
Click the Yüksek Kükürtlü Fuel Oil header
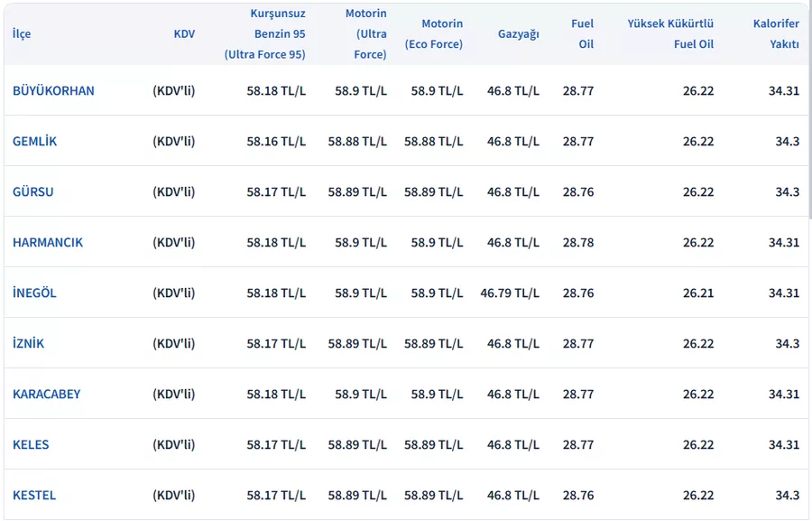pyautogui.click(x=670, y=34)
